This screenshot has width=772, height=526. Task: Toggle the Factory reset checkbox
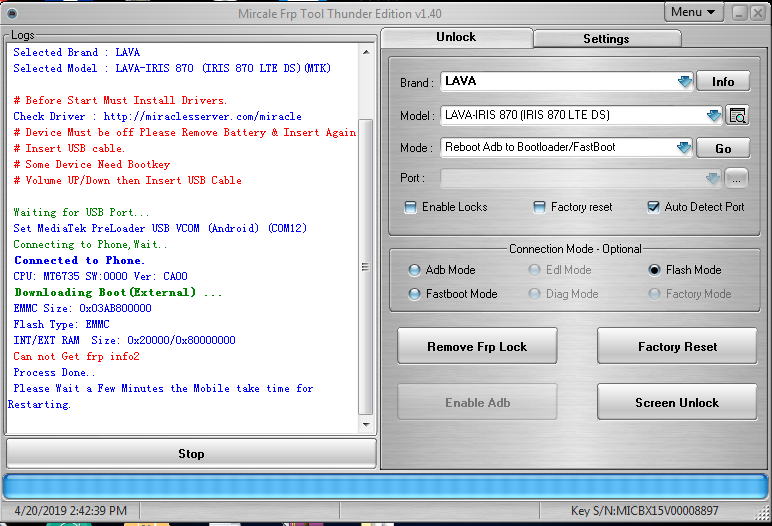point(573,207)
